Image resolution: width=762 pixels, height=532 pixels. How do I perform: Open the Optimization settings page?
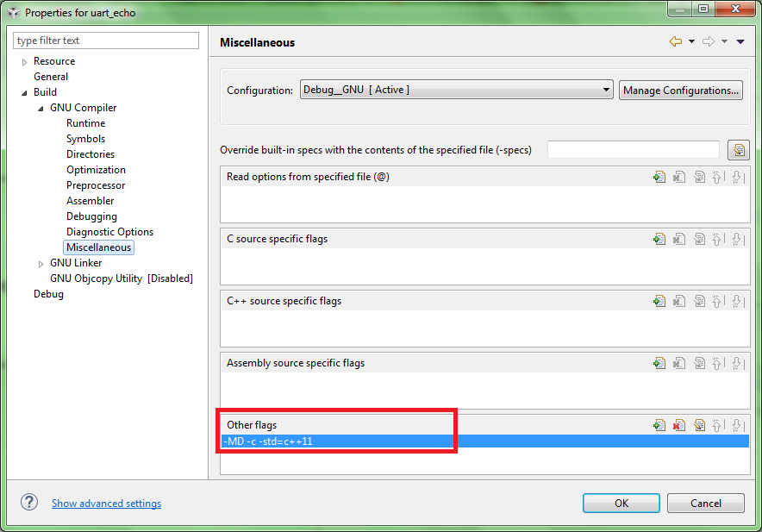[96, 170]
